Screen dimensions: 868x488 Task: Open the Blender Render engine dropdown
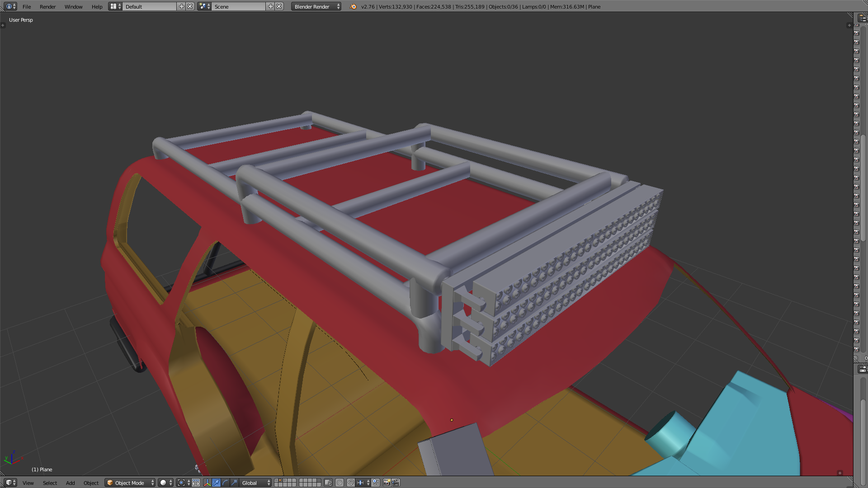click(x=316, y=6)
